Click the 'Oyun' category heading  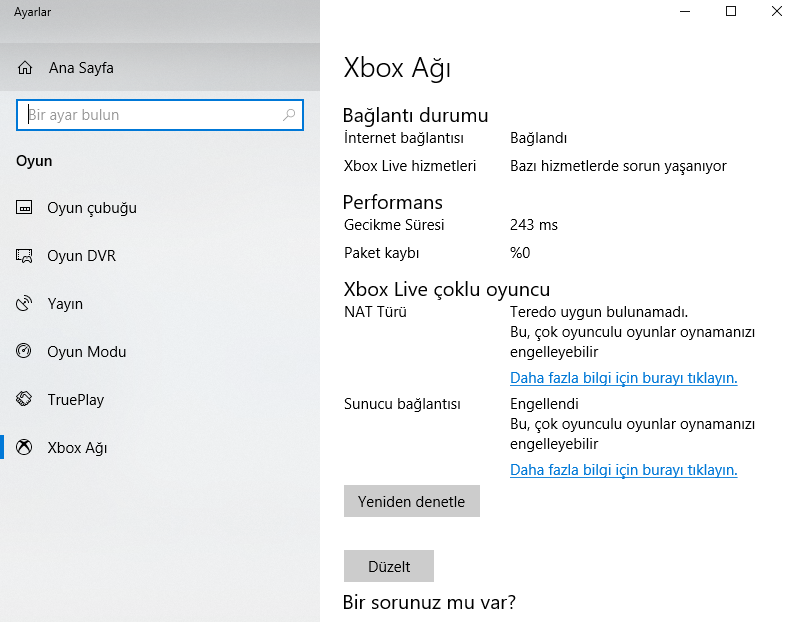pyautogui.click(x=34, y=161)
